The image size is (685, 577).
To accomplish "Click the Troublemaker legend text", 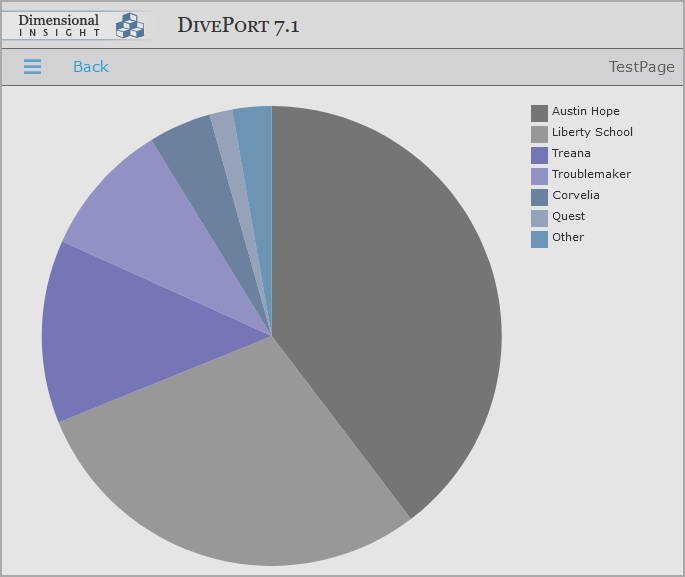I will 591,175.
